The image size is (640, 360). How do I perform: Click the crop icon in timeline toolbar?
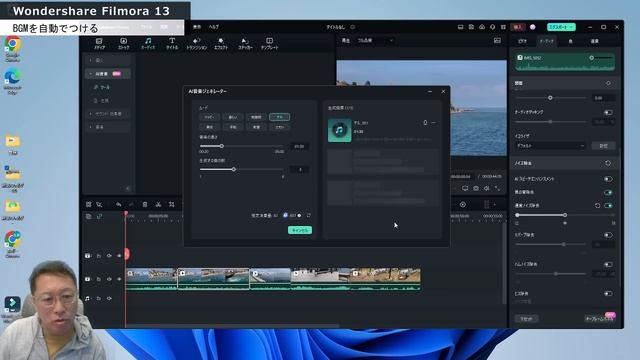point(172,204)
